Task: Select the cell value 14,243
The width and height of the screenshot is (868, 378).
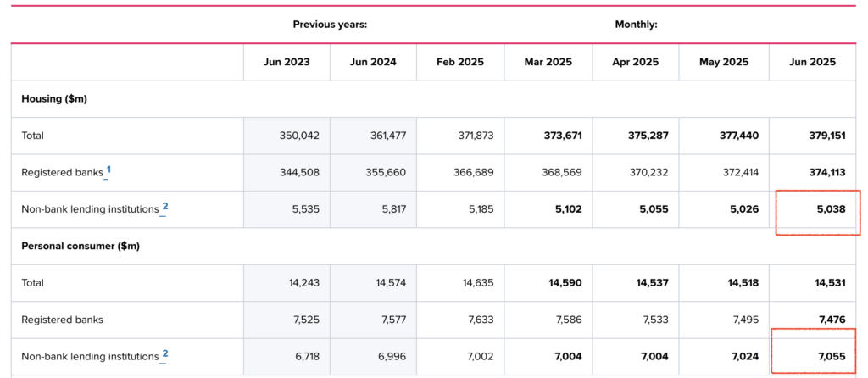Action: (303, 282)
